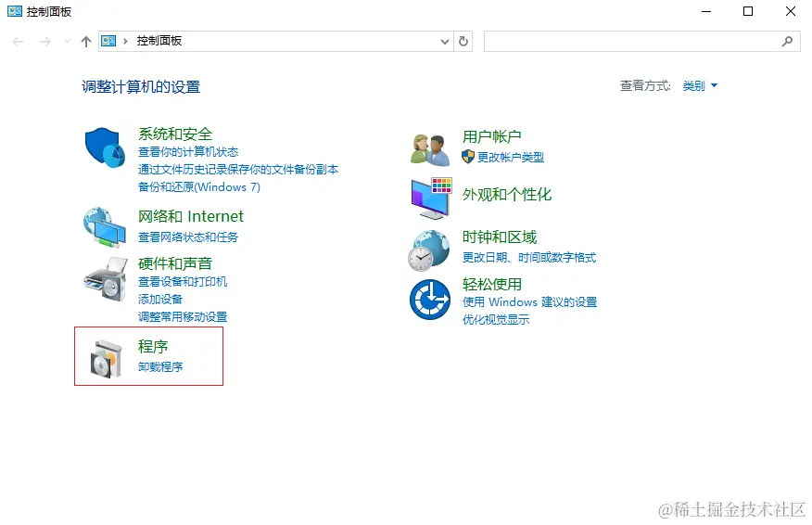This screenshot has width=812, height=525.
Task: Click the 添加设备 link
Action: (160, 299)
